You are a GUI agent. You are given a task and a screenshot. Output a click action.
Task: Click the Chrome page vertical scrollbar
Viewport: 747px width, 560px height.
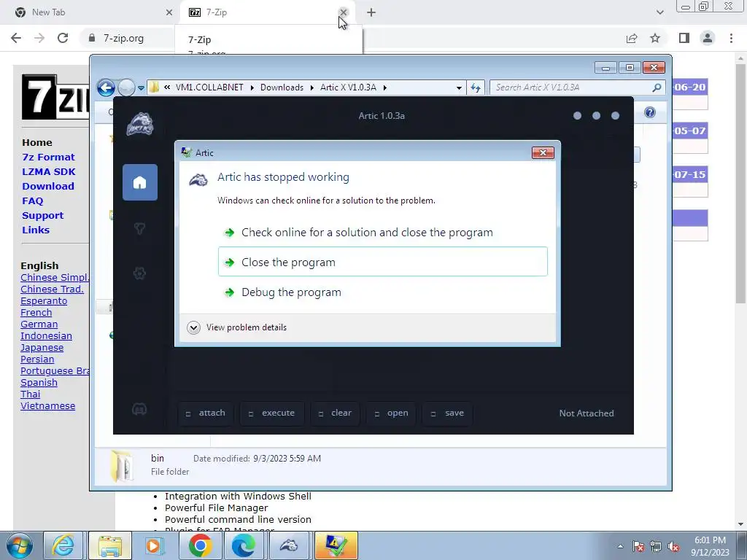(740, 183)
